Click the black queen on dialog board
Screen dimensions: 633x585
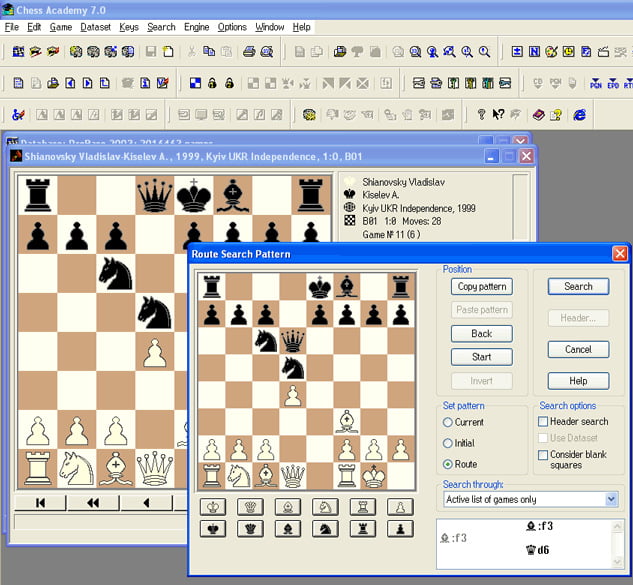click(293, 341)
